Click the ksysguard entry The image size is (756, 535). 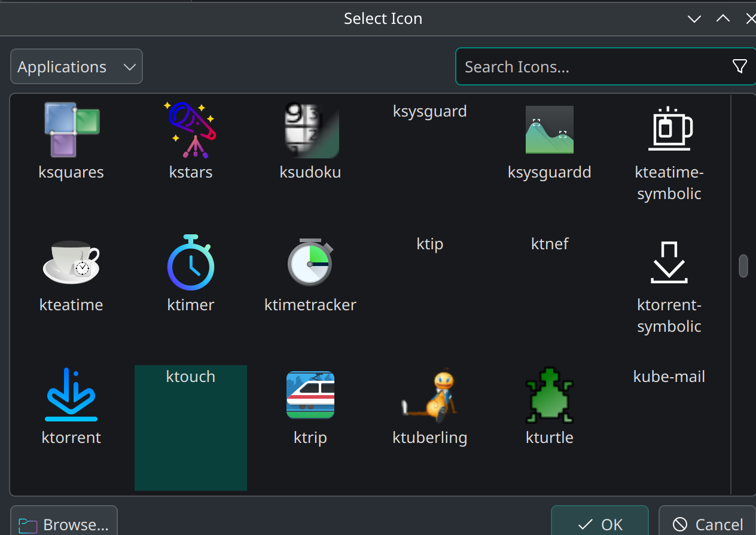(x=430, y=111)
